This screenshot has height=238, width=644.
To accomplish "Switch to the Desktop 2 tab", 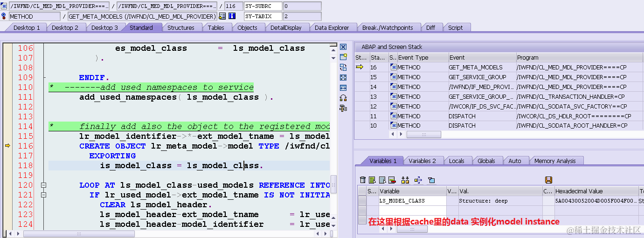I will coord(65,27).
